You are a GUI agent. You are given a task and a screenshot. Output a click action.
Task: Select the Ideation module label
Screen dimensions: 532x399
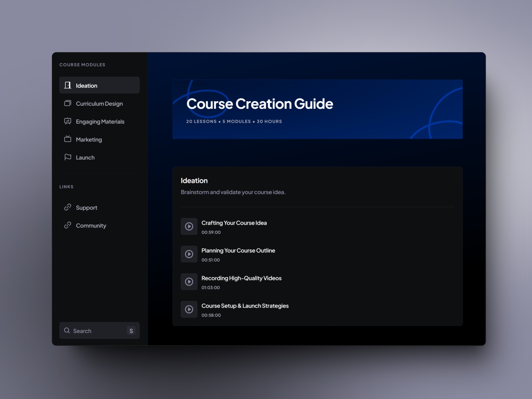86,86
